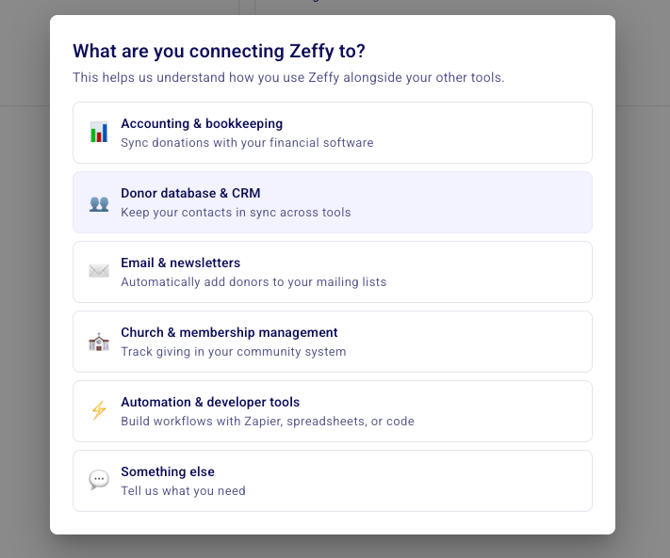
Task: Click 'Track giving in your community system'
Action: [233, 351]
